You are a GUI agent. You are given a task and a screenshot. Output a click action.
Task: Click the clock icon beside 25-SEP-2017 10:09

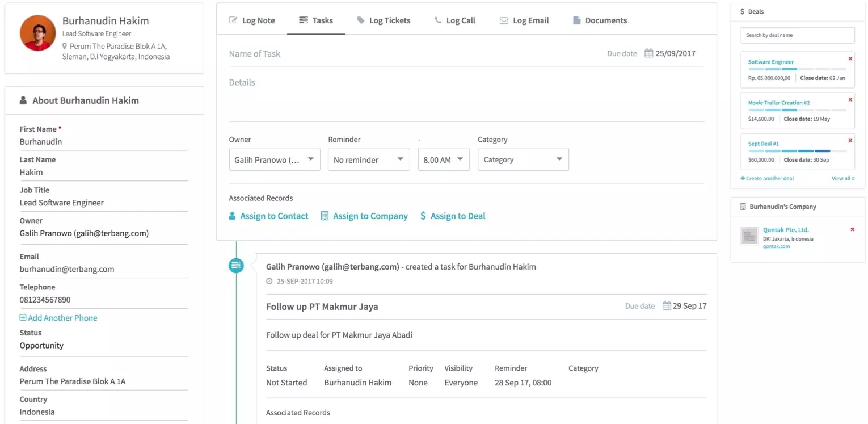tap(269, 282)
